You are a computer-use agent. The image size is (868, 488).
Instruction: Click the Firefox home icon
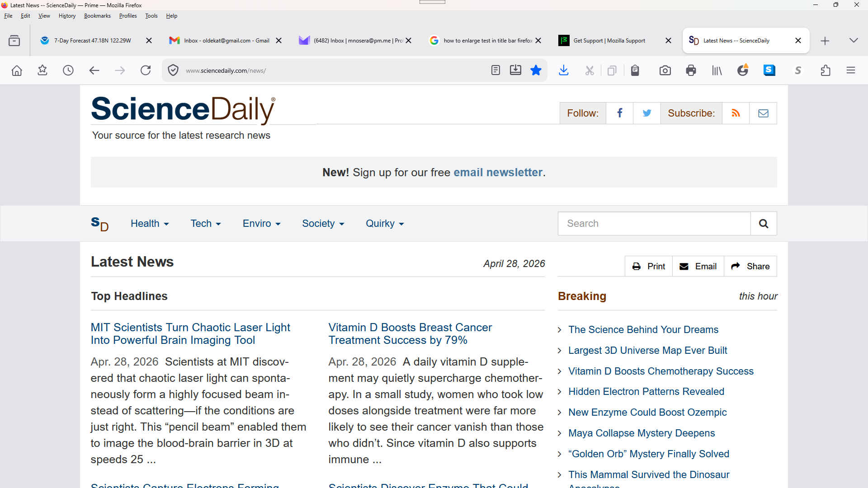[17, 70]
